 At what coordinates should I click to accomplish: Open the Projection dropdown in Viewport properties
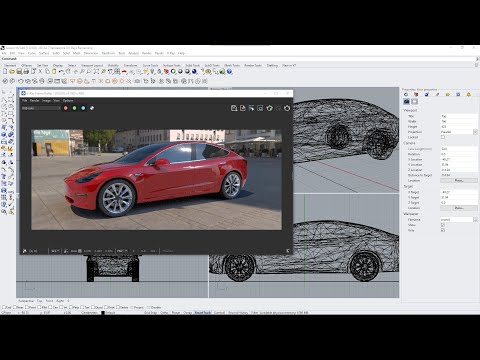pos(475,132)
